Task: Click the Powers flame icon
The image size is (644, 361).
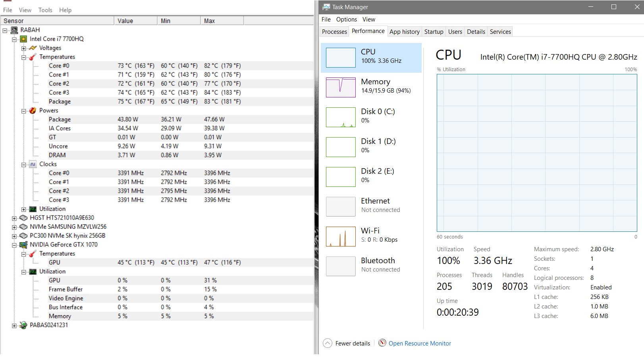Action: pyautogui.click(x=33, y=111)
